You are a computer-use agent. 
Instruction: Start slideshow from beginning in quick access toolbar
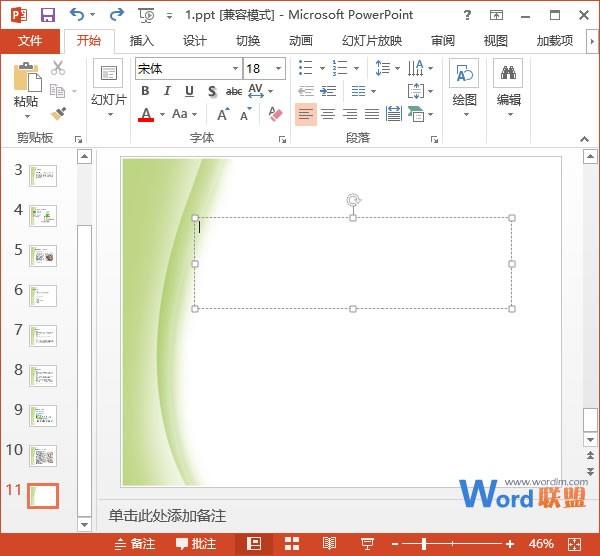[x=147, y=15]
